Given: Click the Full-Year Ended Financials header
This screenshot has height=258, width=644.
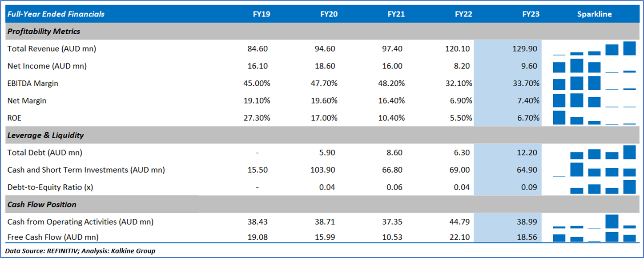Looking at the screenshot, I should tap(56, 14).
